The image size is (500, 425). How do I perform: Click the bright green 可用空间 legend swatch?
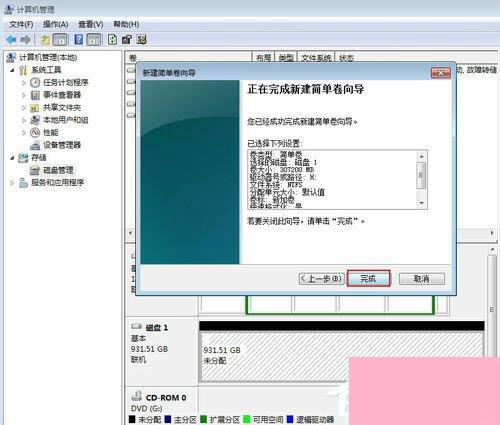click(247, 419)
